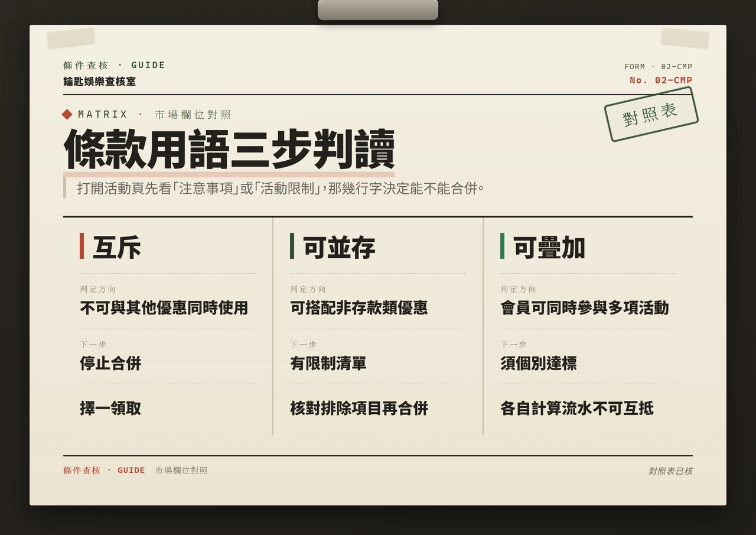Click the text 有限制清單
The width and height of the screenshot is (756, 535).
(x=328, y=363)
